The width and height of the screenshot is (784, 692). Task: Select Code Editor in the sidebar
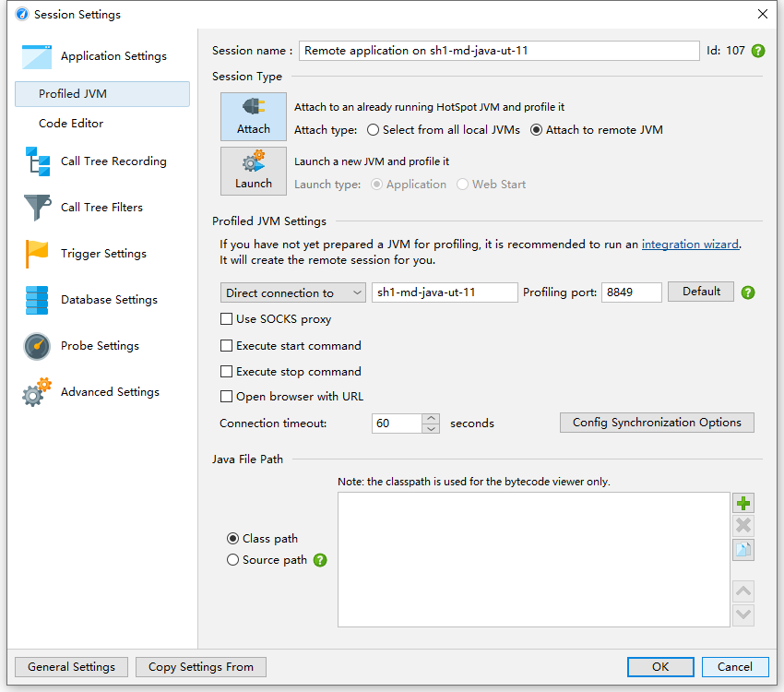[71, 124]
